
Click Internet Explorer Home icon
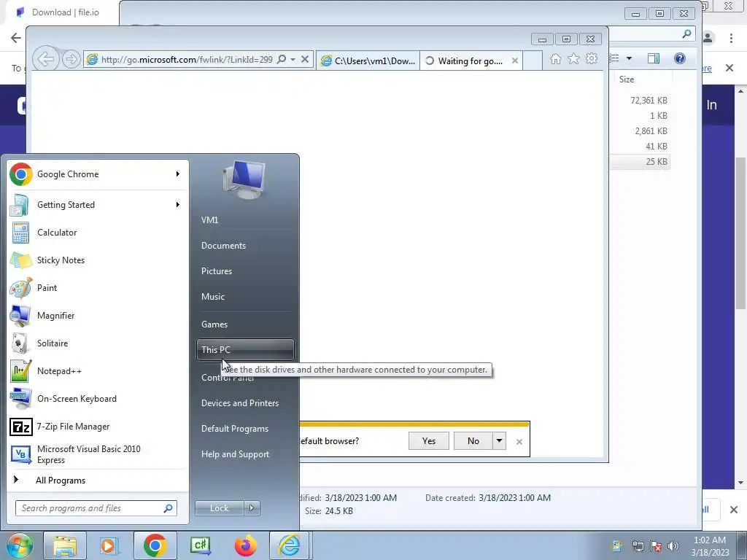555,59
